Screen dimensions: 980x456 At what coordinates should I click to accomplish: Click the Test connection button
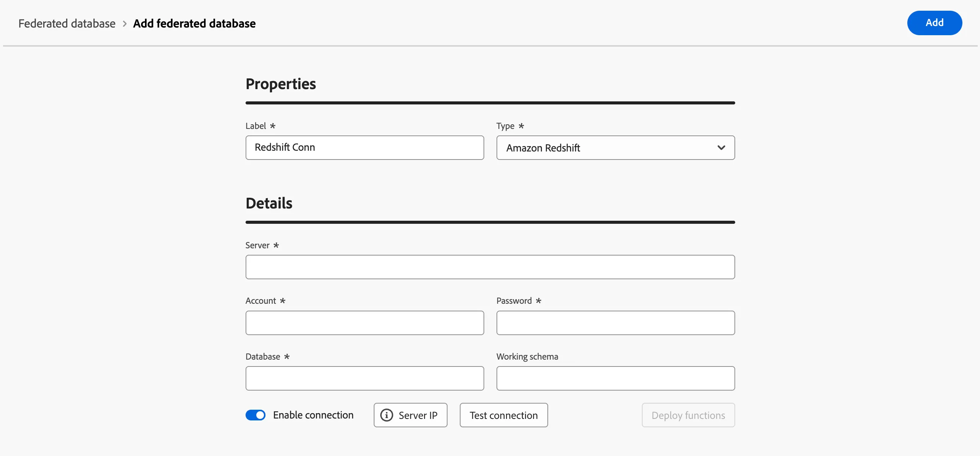click(503, 415)
